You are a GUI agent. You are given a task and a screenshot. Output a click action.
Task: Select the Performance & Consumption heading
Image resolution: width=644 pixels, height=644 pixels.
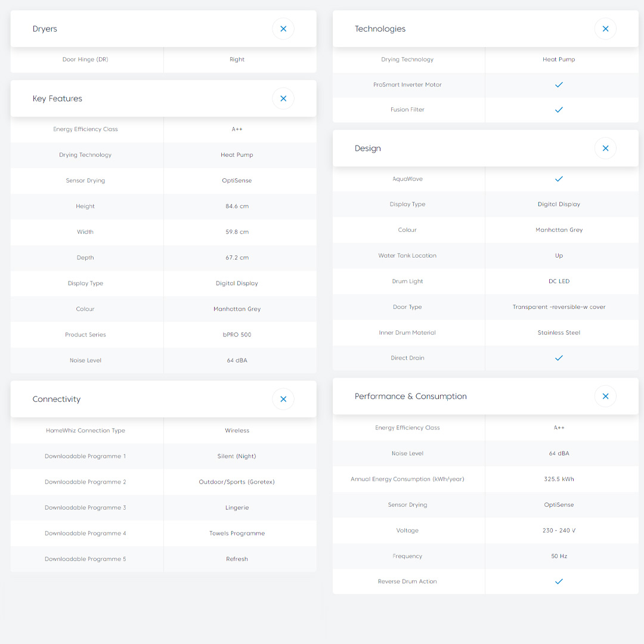[410, 396]
